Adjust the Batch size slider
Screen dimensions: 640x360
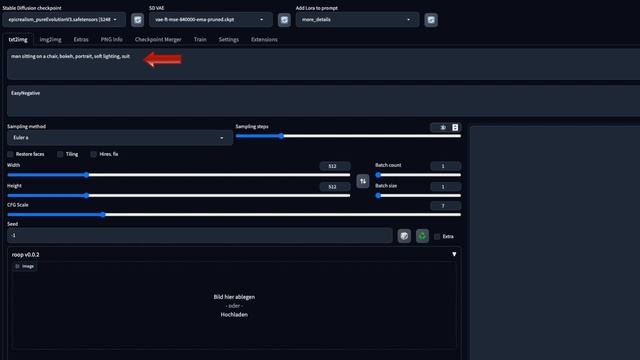pos(418,196)
